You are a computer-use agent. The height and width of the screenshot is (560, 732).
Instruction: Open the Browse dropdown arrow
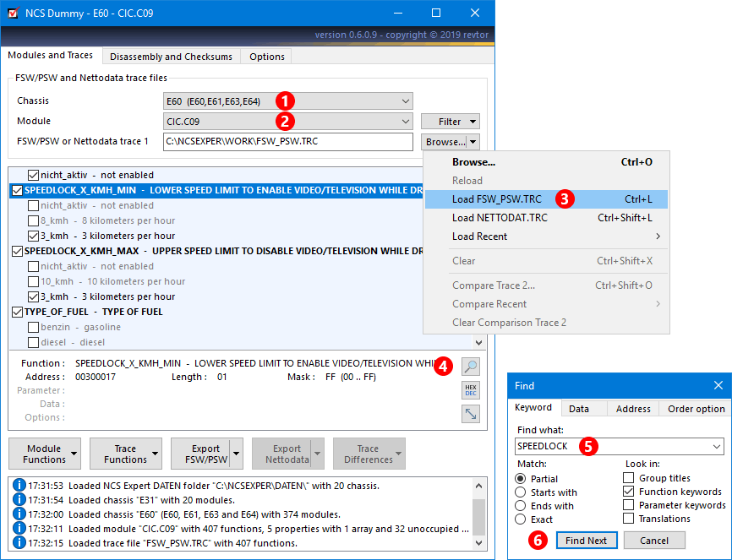(473, 142)
